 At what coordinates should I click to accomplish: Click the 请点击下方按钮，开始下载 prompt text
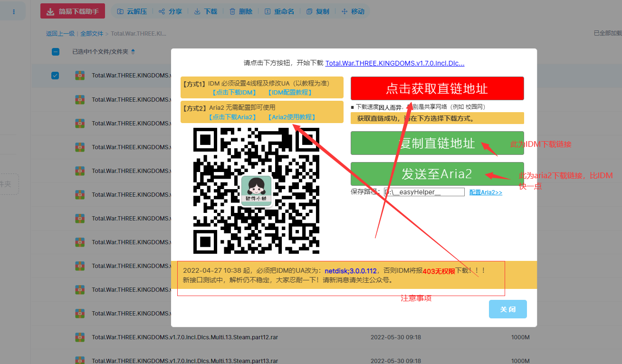coord(284,63)
